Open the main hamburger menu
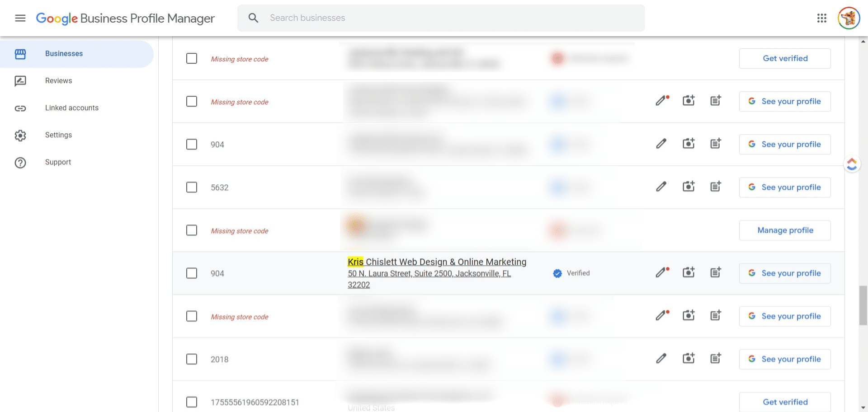This screenshot has height=412, width=868. click(x=20, y=18)
